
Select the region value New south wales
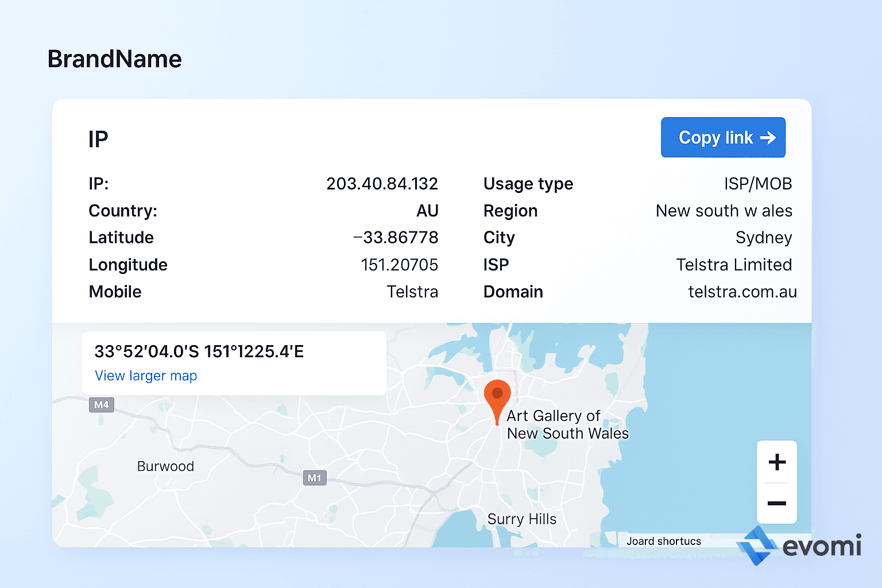[x=724, y=211]
